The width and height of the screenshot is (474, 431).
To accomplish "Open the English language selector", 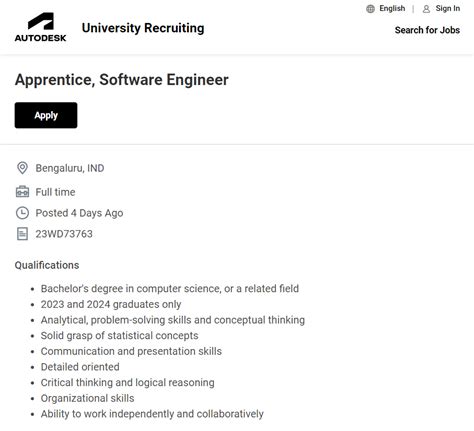I will tap(392, 8).
